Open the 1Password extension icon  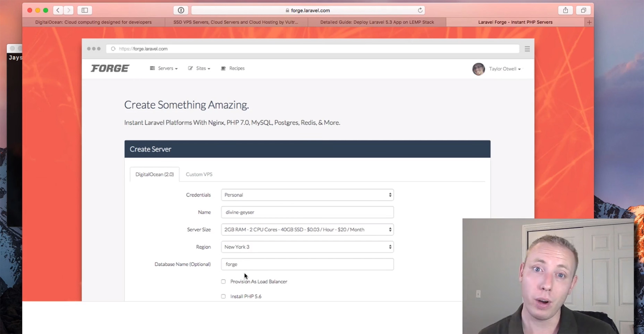click(x=181, y=10)
